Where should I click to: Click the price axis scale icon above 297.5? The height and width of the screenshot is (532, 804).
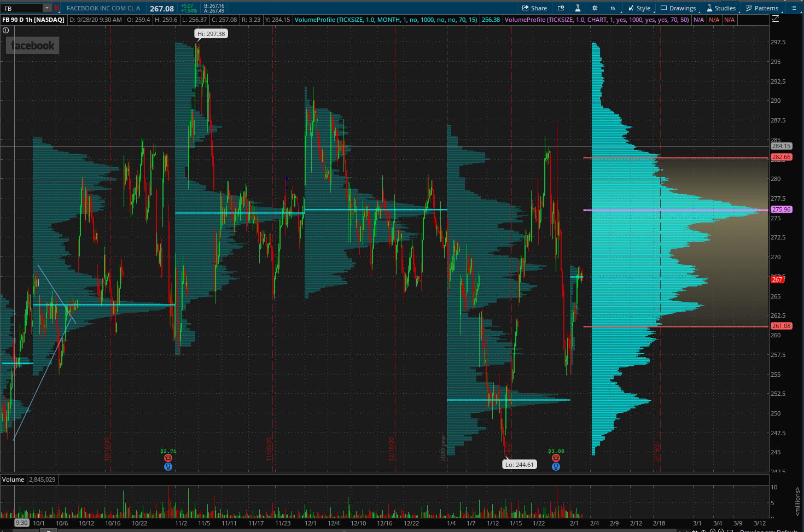click(x=776, y=19)
